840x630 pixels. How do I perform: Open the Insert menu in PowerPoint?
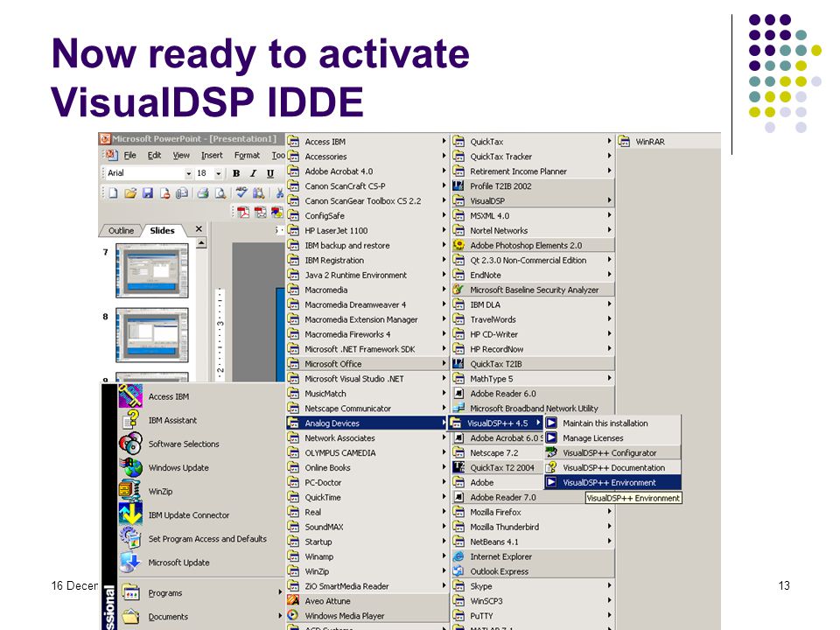[x=212, y=156]
